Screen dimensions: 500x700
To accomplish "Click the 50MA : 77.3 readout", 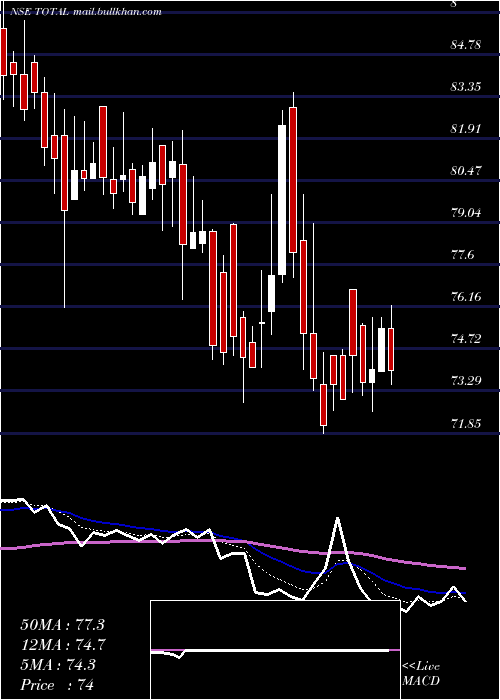I will 62,625.
